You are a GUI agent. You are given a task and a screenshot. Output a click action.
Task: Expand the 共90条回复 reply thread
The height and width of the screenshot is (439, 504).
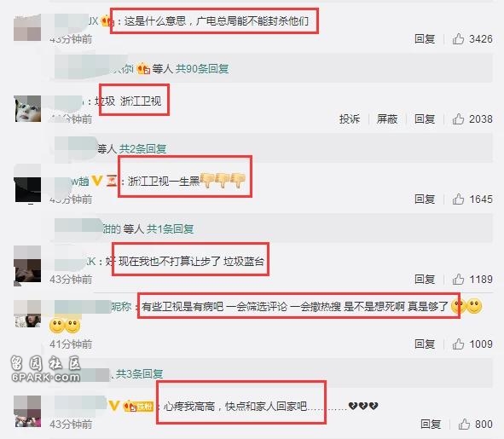point(202,68)
